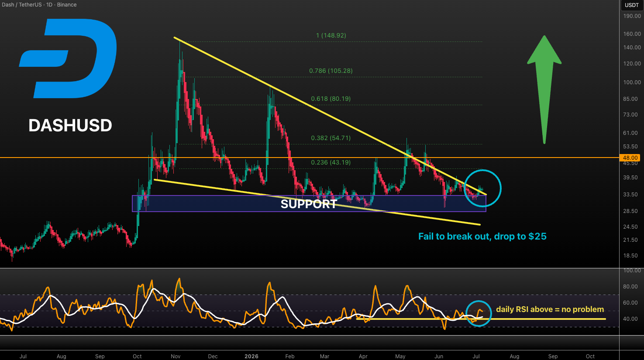Click 61.00 on the price scale

click(x=630, y=133)
